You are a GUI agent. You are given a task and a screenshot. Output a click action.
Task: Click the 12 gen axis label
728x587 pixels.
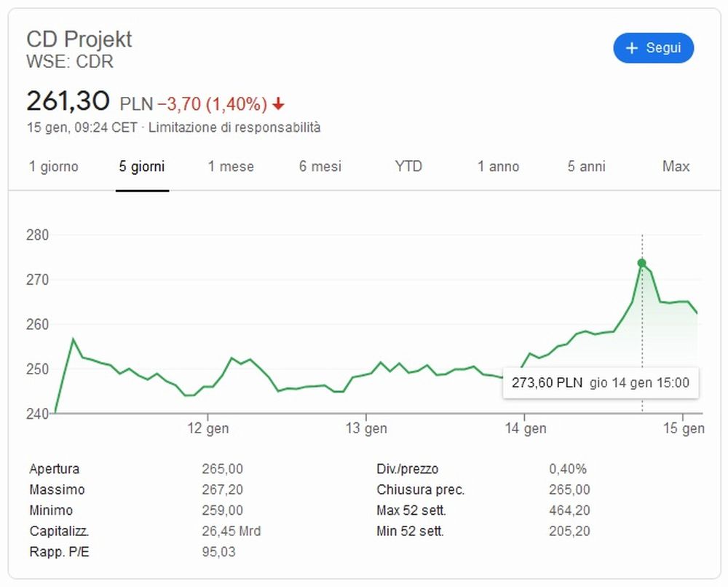click(208, 429)
